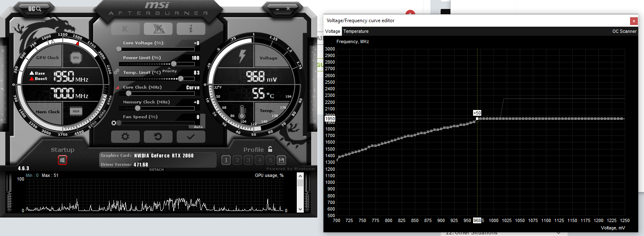The image size is (644, 236).
Task: Select profile slot 5
Action: tap(270, 160)
